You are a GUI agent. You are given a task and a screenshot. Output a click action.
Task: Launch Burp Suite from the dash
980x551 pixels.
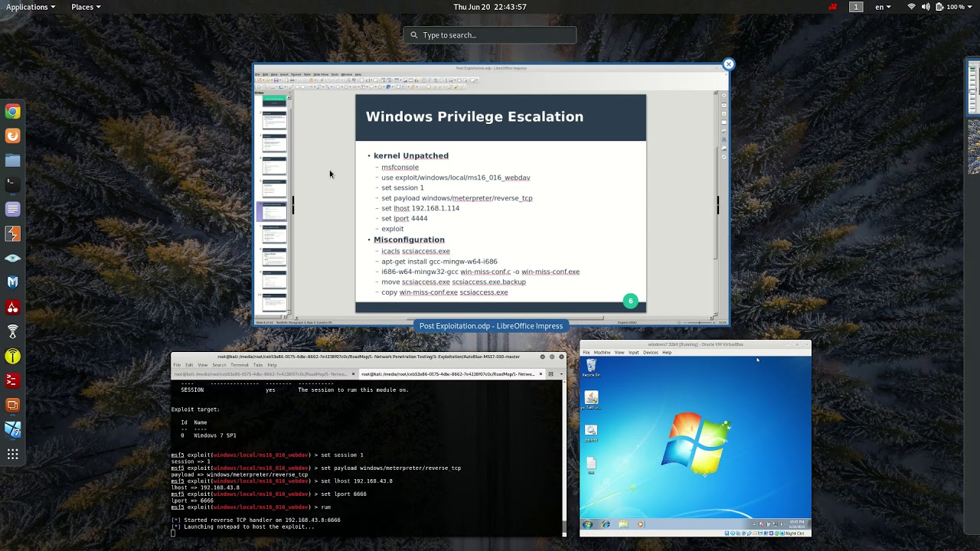[x=12, y=233]
